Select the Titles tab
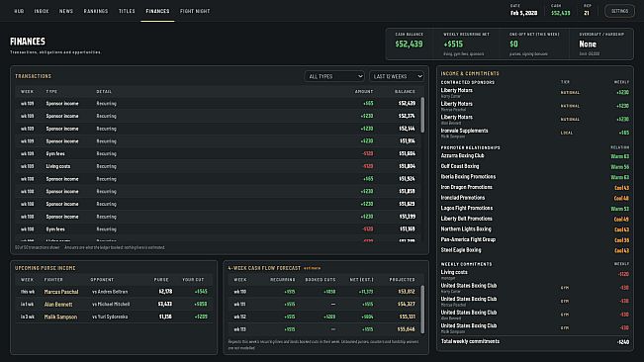644x362 pixels. 127,11
